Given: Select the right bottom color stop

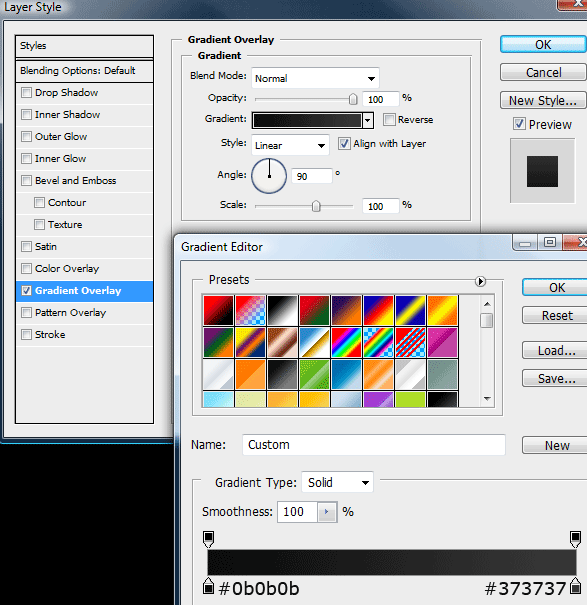Looking at the screenshot, I should click(x=575, y=586).
